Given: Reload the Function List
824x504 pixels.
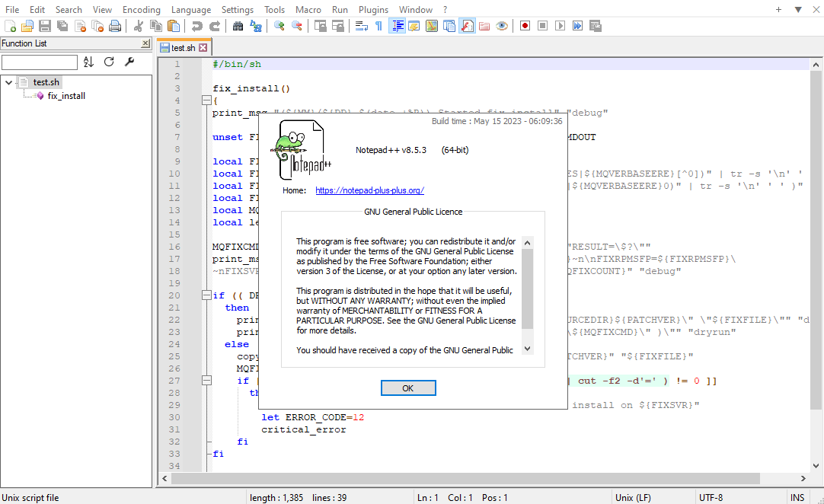Looking at the screenshot, I should (x=109, y=62).
